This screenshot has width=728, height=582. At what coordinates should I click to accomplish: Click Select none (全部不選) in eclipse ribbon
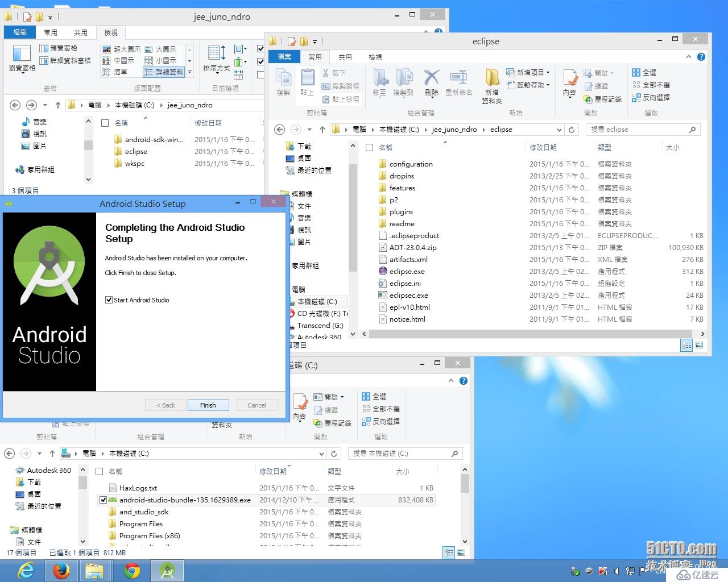651,85
